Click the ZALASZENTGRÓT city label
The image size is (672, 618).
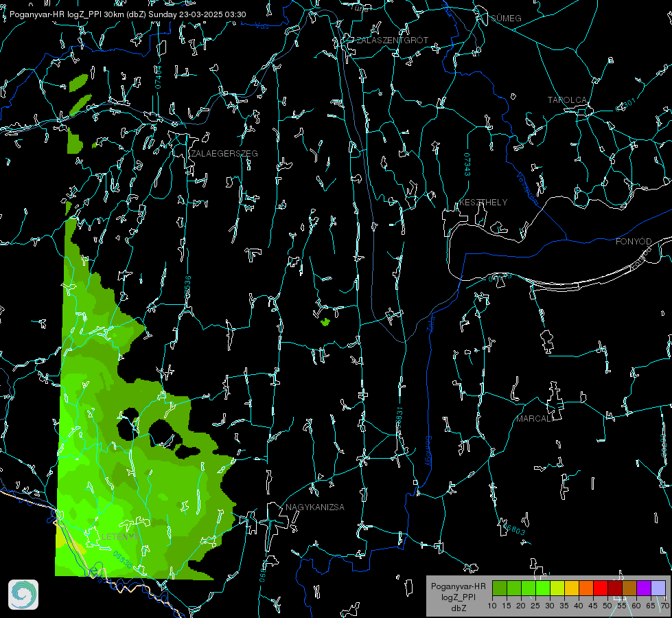(392, 40)
